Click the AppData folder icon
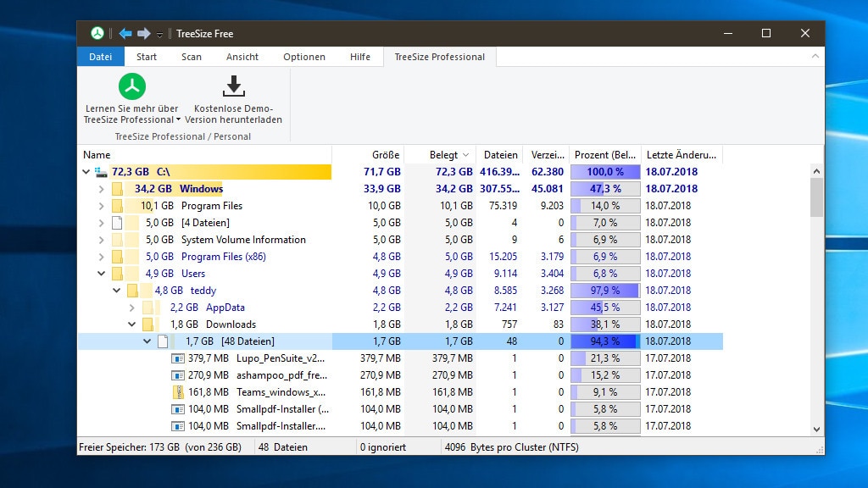The width and height of the screenshot is (868, 488). pyautogui.click(x=147, y=308)
